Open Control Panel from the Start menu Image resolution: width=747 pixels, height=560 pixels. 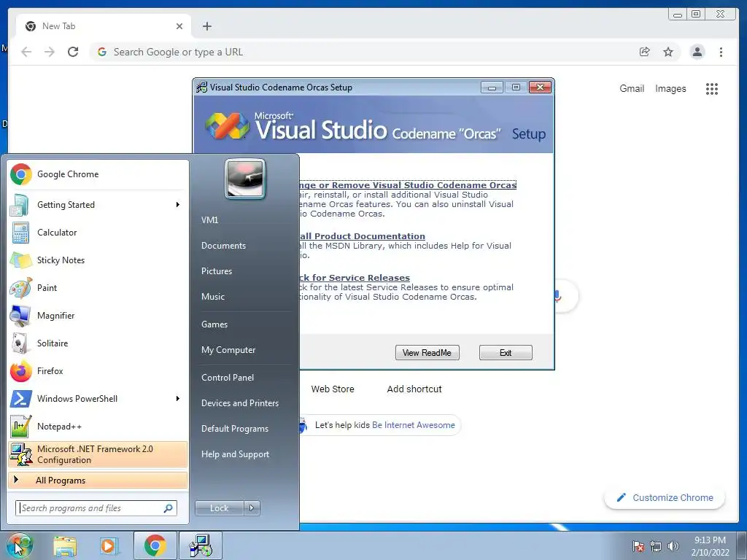coord(228,378)
